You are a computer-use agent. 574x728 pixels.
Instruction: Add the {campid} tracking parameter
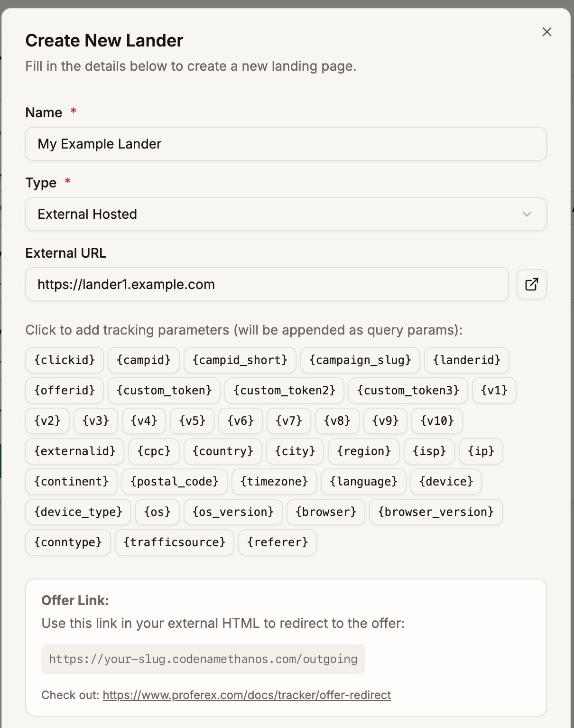(144, 360)
